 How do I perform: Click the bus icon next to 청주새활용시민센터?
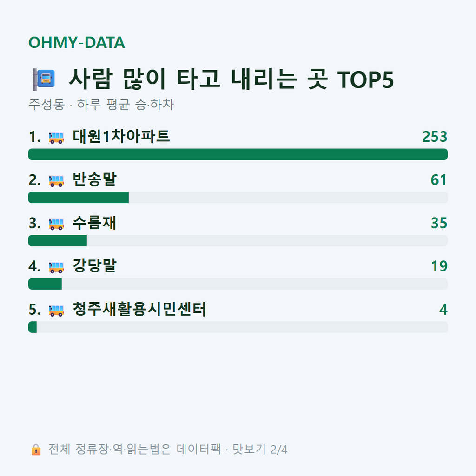tap(56, 310)
